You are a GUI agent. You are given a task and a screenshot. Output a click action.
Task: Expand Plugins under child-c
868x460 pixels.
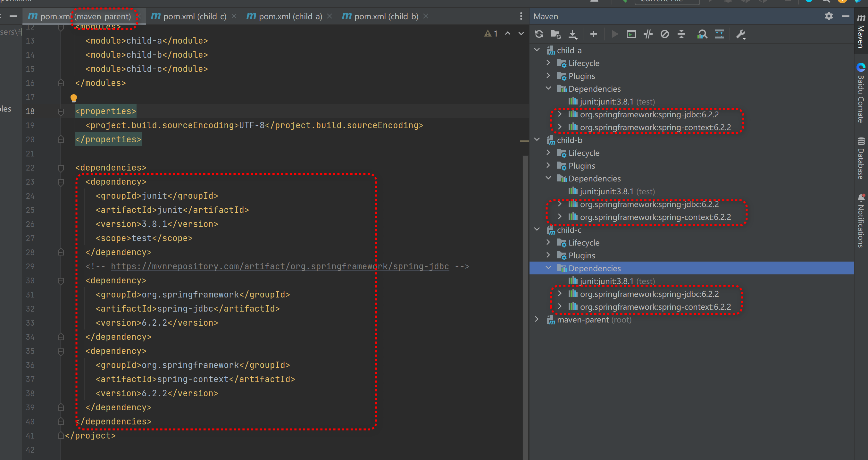coord(548,255)
